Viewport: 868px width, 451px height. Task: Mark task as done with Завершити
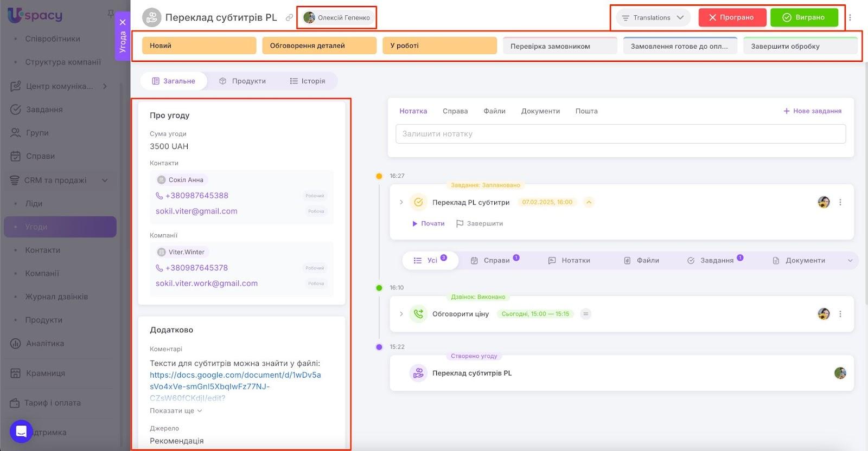(x=480, y=223)
